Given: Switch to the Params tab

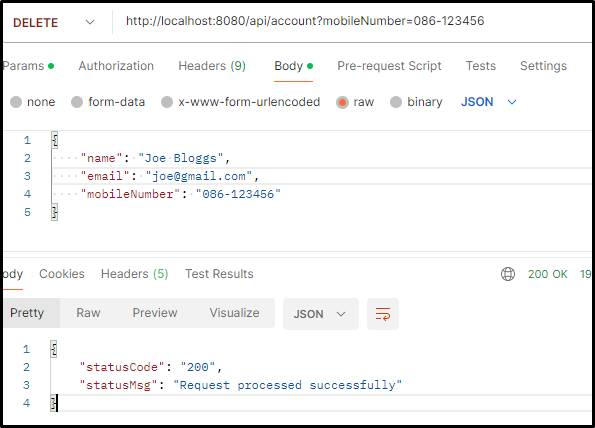Looking at the screenshot, I should [x=28, y=66].
